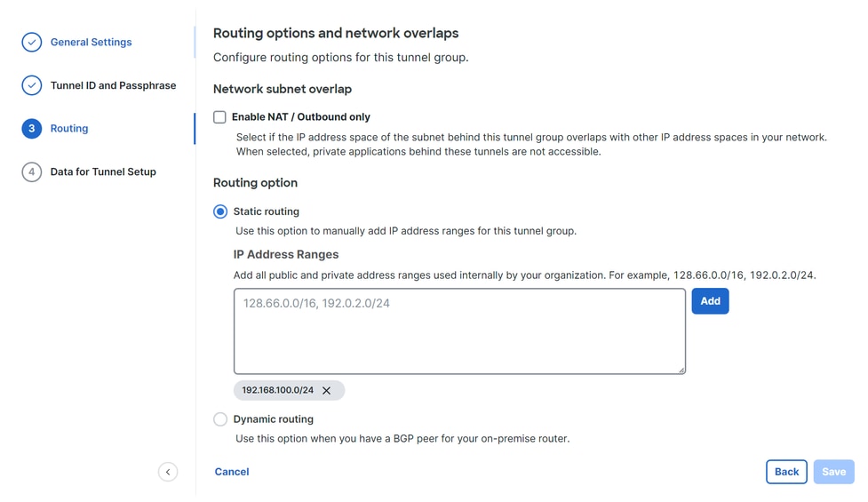Screen dimensions: 868x502
Task: Click into the IP Address Ranges text area
Action: click(459, 331)
